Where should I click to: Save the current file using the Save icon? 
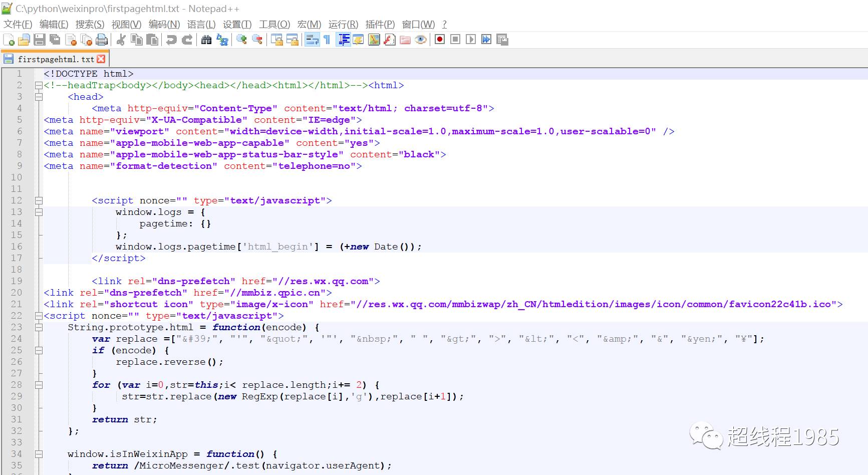tap(40, 40)
